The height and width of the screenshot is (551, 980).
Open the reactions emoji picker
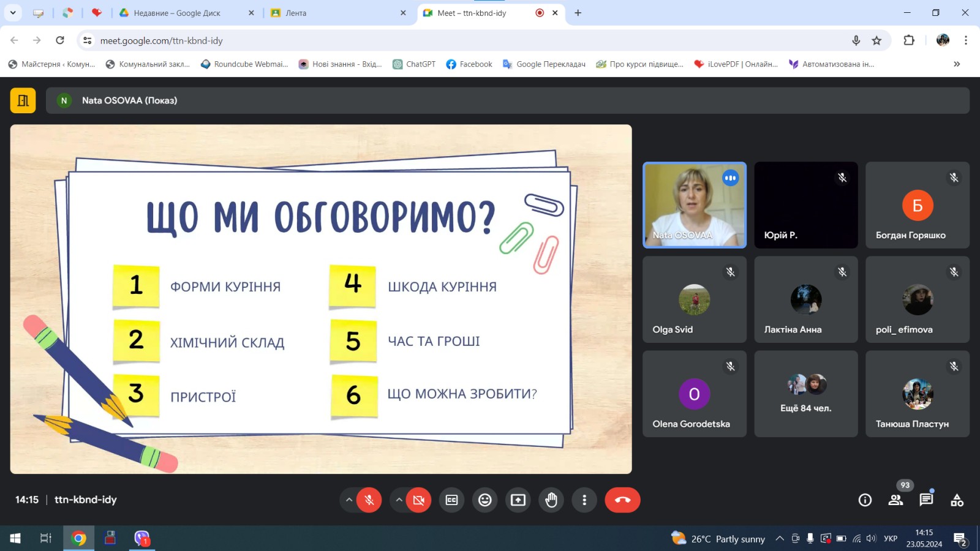[x=484, y=500]
